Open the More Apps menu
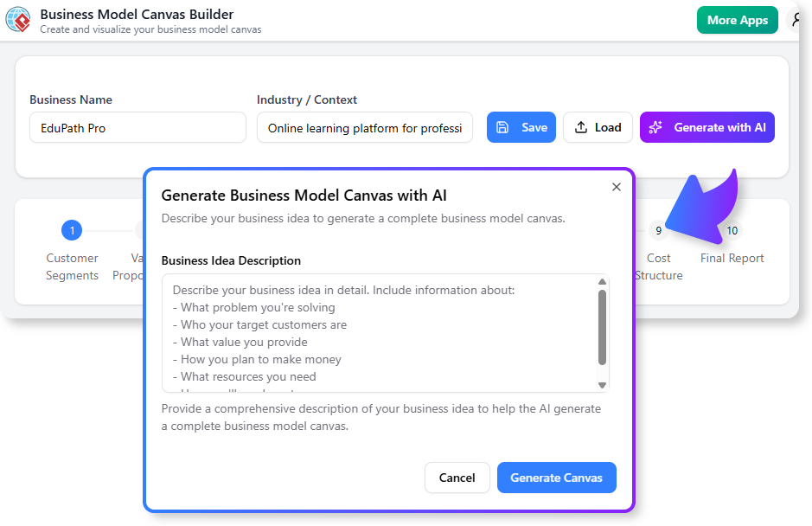Image resolution: width=812 pixels, height=526 pixels. [737, 19]
